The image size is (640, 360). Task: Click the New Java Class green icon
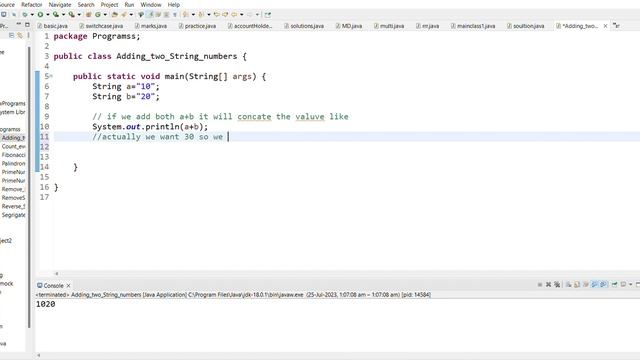[x=98, y=15]
